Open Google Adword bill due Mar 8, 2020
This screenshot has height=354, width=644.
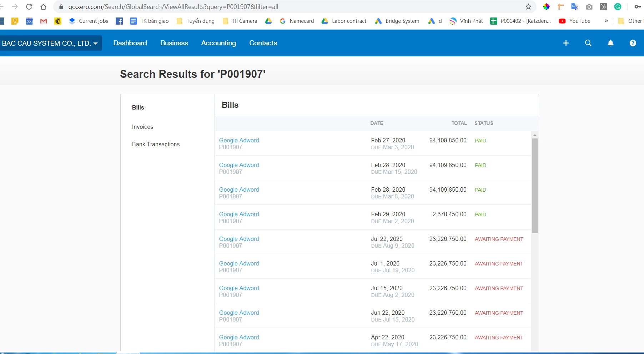point(239,190)
